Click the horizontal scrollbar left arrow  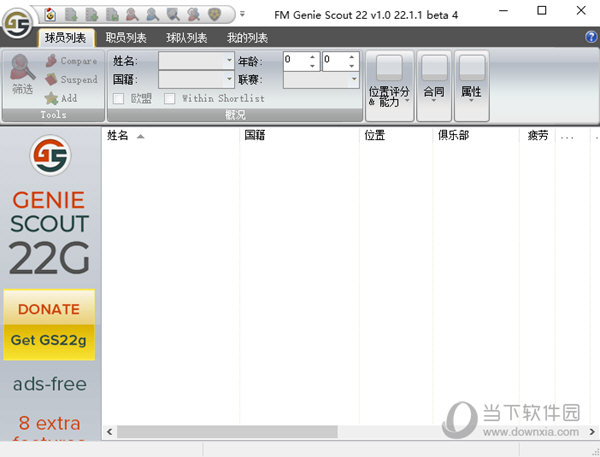[x=109, y=432]
